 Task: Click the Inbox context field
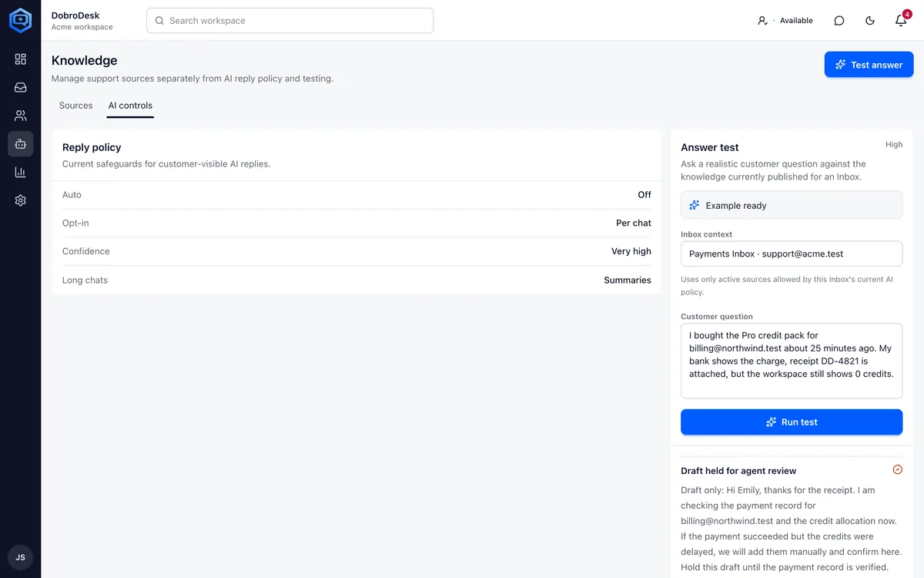pyautogui.click(x=792, y=254)
